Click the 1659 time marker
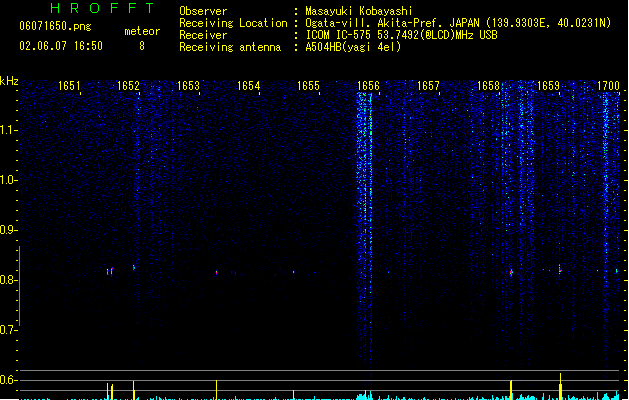Image resolution: width=629 pixels, height=400 pixels. tap(548, 86)
